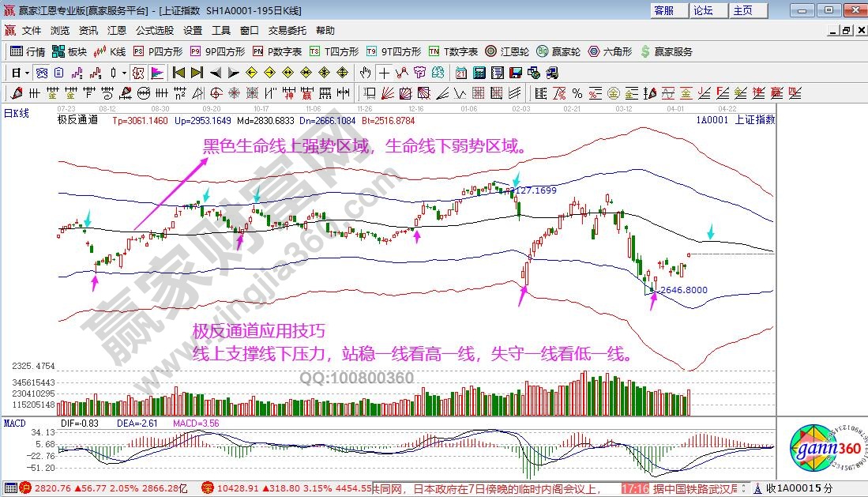Expand the candle style dropdown arrow
This screenshot has height=497, width=868.
123,73
